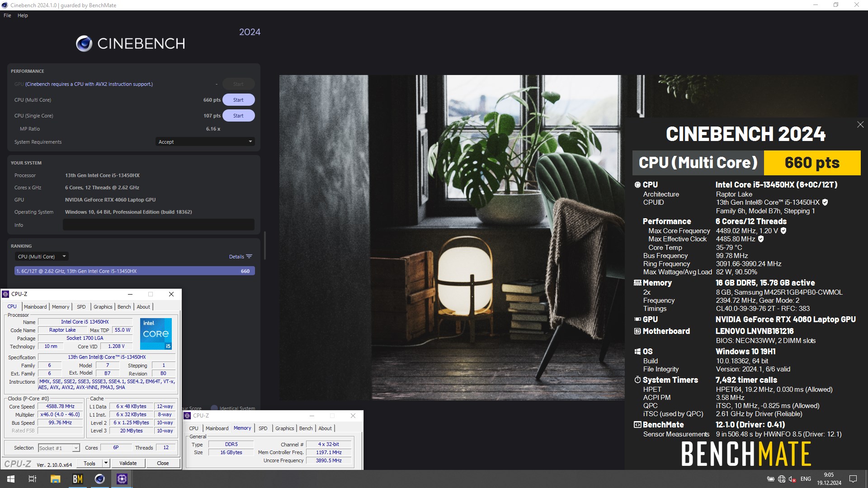868x488 pixels.
Task: Open the Windows Start menu
Action: 11,479
